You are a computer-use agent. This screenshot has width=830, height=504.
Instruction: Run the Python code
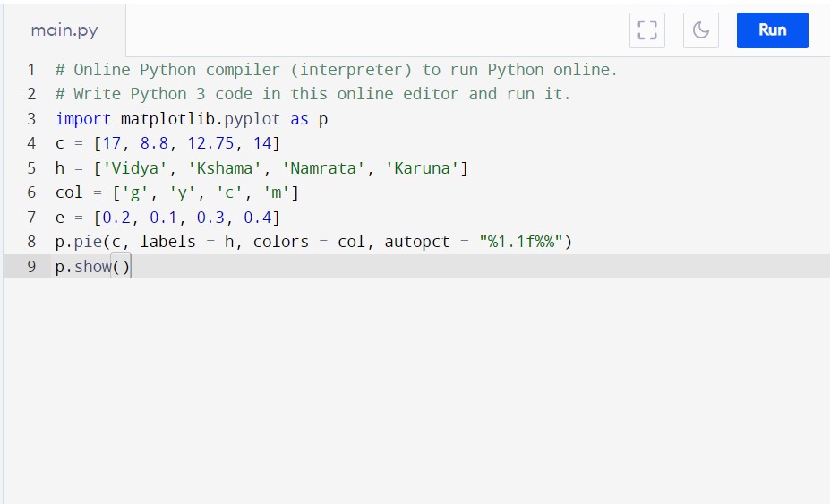pyautogui.click(x=773, y=30)
